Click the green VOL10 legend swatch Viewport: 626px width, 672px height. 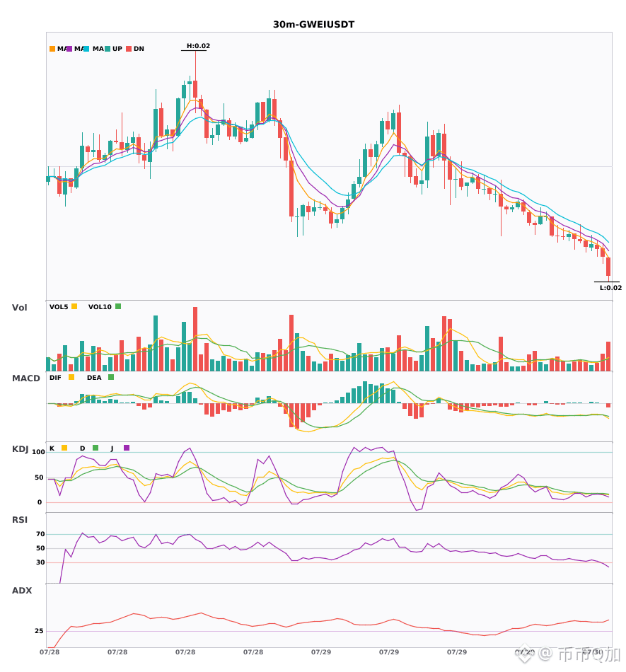tap(118, 306)
